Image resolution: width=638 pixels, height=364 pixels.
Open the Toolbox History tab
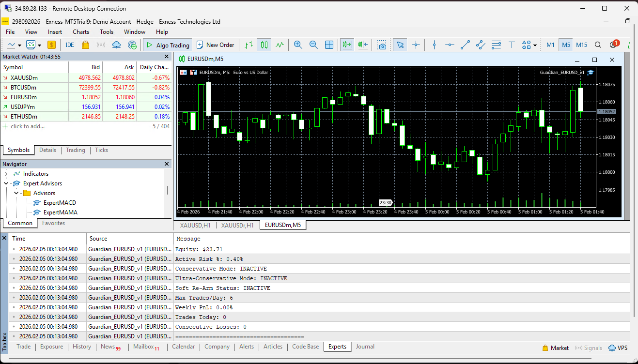coord(82,347)
